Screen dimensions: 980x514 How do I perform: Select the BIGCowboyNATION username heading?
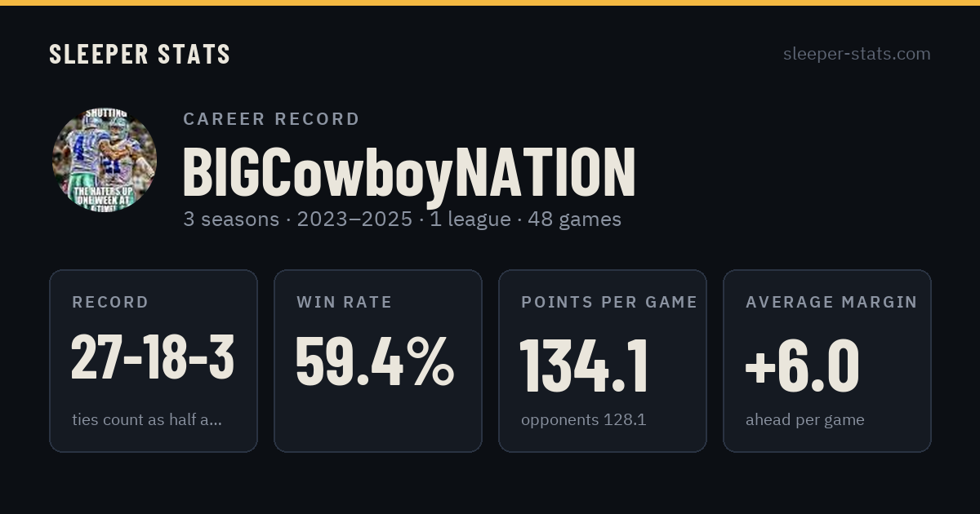click(x=408, y=173)
